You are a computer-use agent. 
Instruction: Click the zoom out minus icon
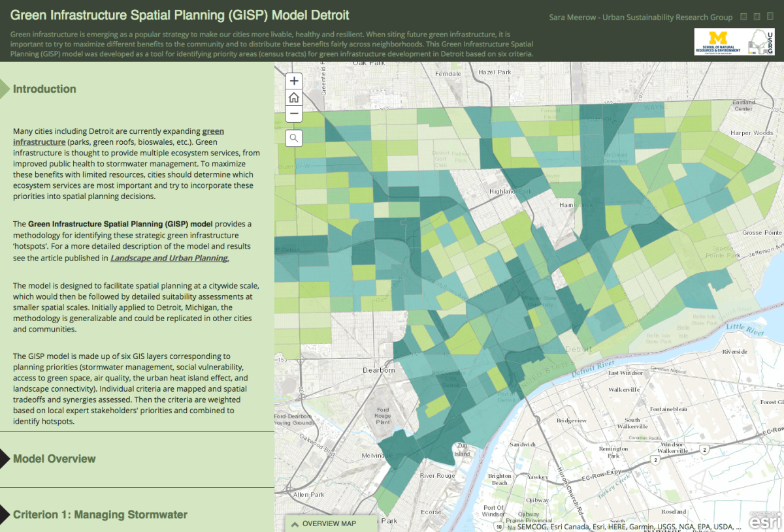[293, 114]
